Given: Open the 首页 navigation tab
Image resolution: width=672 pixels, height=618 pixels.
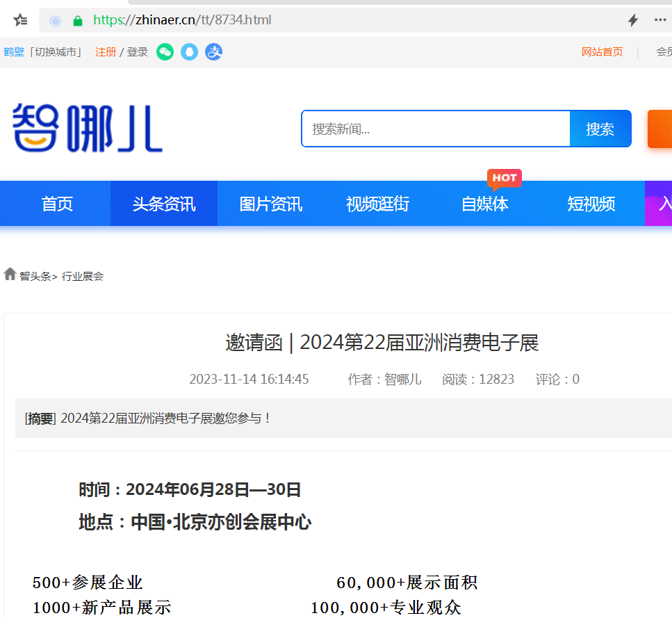Looking at the screenshot, I should (x=57, y=204).
